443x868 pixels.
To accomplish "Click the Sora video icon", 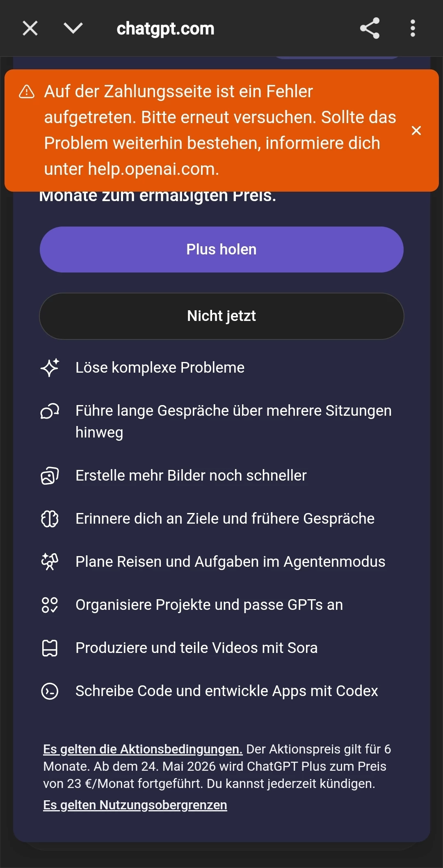I will pyautogui.click(x=50, y=648).
